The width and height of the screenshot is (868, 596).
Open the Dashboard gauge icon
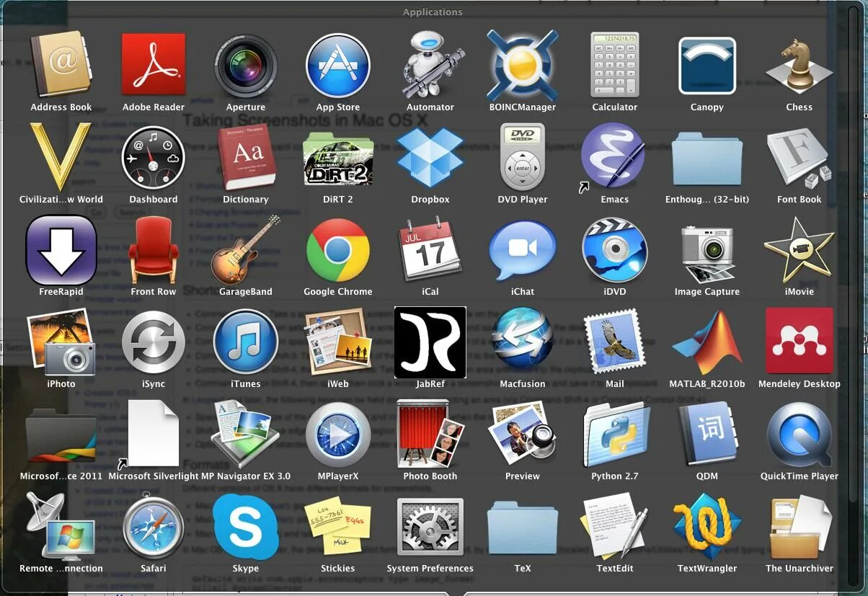tap(154, 158)
